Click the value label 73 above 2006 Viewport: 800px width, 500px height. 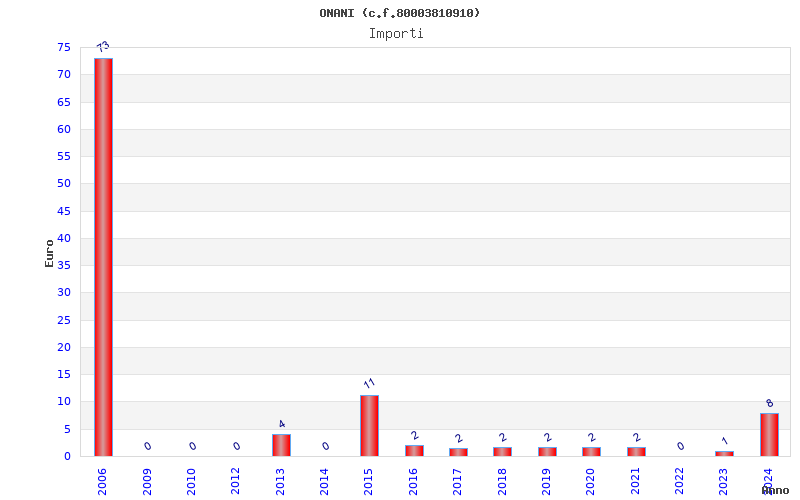click(103, 47)
